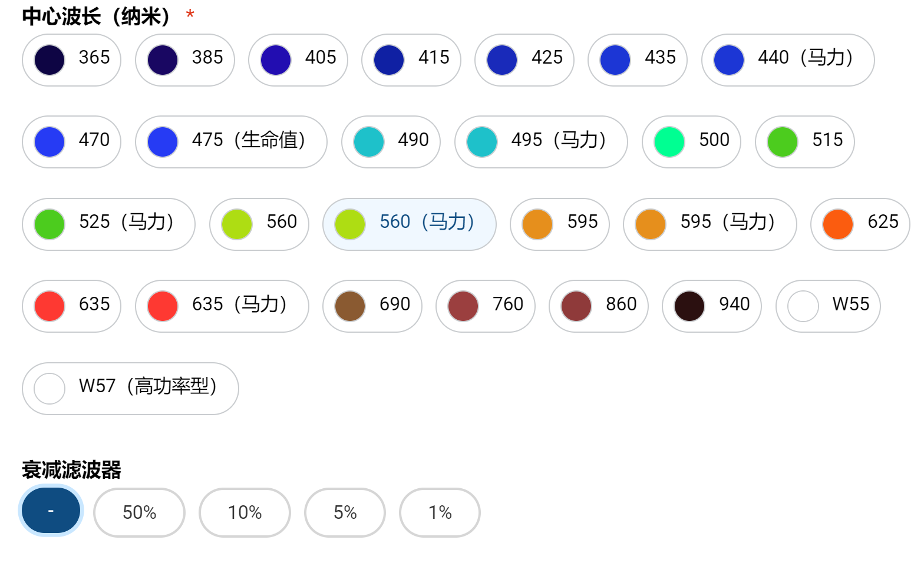Select the 365 nm wavelength option
This screenshot has height=563, width=924.
pos(71,60)
